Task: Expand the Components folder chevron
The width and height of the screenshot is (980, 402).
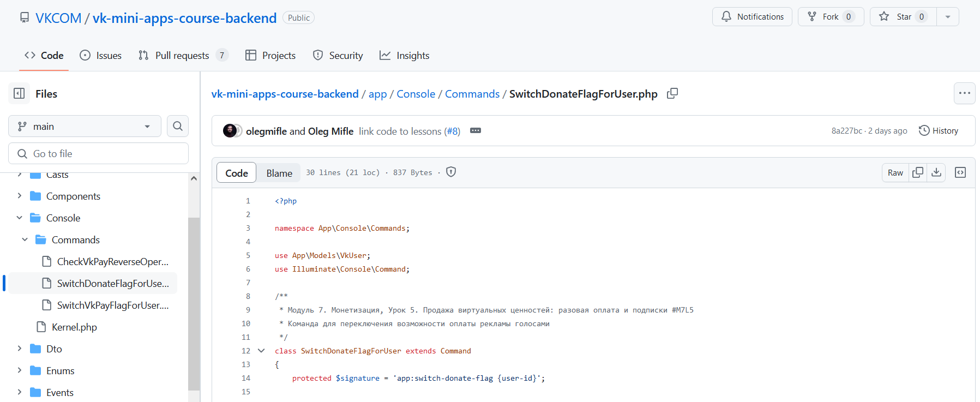Action: tap(20, 196)
